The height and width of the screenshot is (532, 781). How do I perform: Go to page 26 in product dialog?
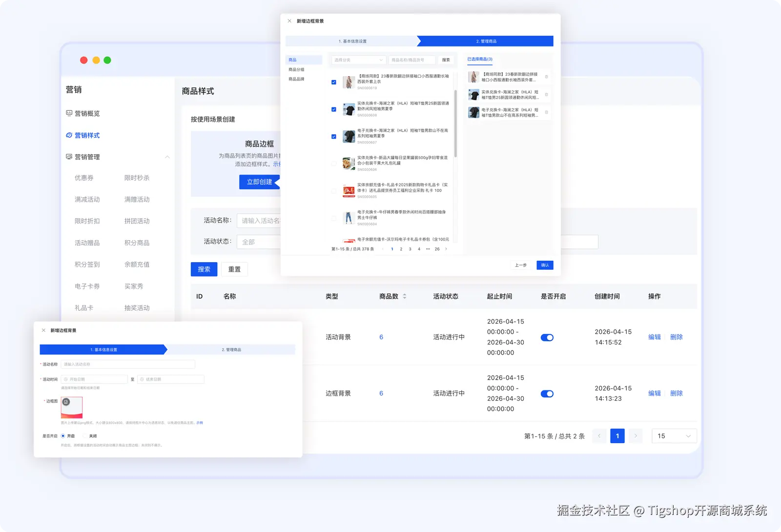[x=437, y=249]
